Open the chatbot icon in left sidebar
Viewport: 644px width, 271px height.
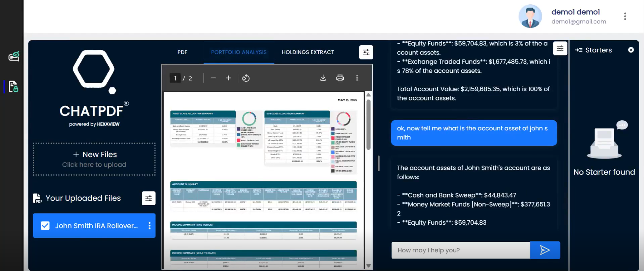pyautogui.click(x=14, y=56)
